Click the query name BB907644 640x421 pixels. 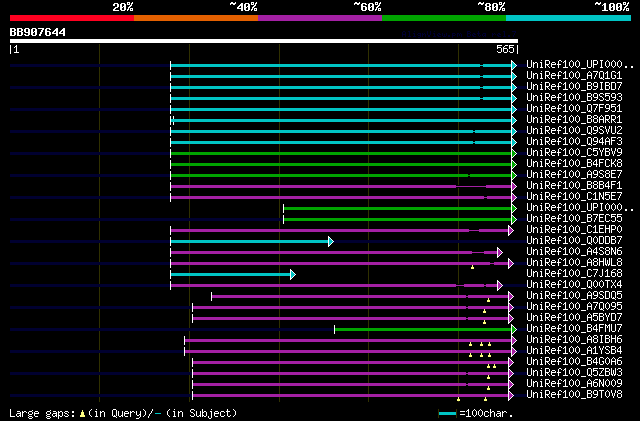pyautogui.click(x=38, y=32)
